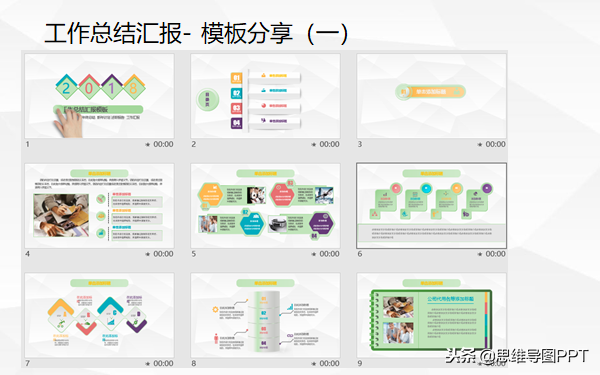Click transition star icon under slide 5
The height and width of the screenshot is (375, 600).
[x=314, y=254]
